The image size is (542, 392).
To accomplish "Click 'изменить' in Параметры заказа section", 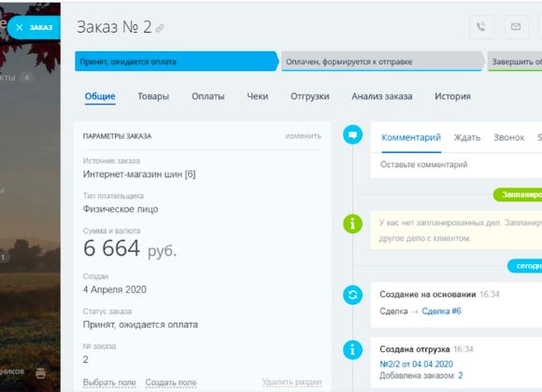I will (x=303, y=136).
